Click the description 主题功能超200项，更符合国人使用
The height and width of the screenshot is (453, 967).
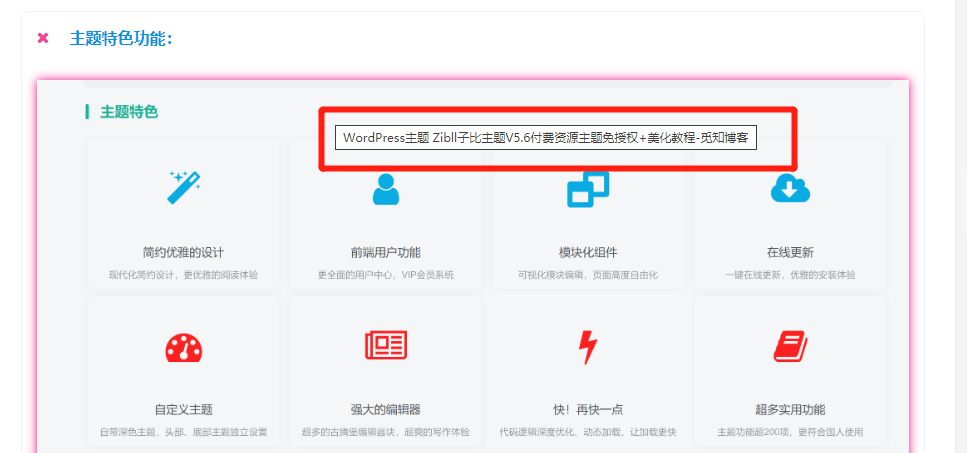pos(790,432)
